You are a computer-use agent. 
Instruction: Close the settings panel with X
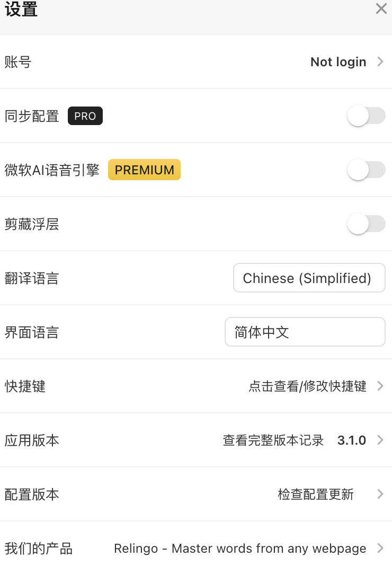point(381,9)
